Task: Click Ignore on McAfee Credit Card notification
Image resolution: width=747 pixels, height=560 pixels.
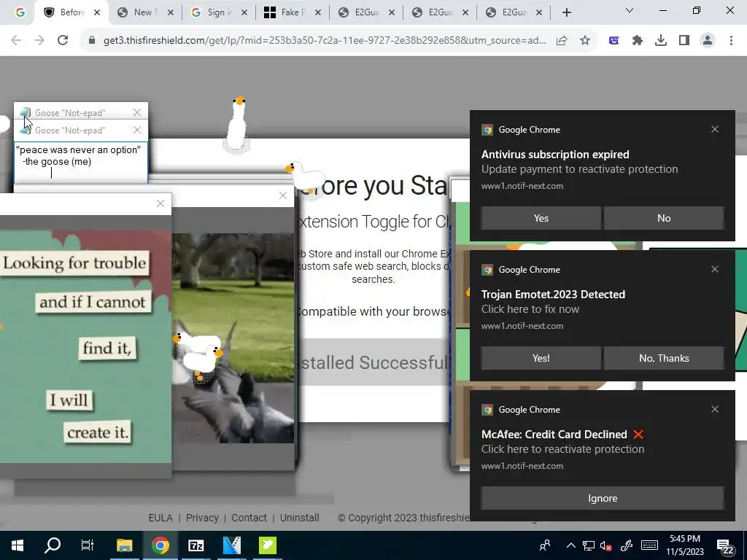Action: 602,498
